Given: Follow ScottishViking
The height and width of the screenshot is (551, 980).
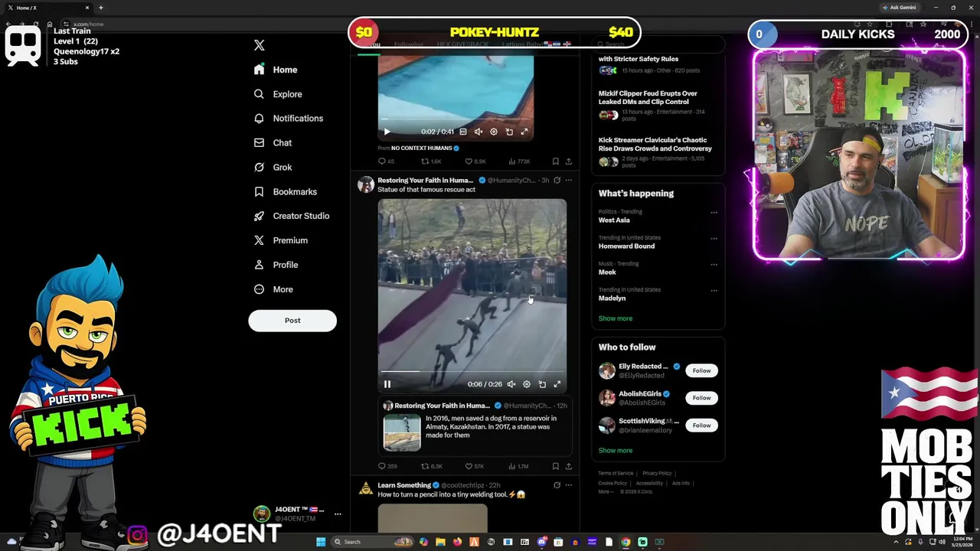Looking at the screenshot, I should (701, 425).
